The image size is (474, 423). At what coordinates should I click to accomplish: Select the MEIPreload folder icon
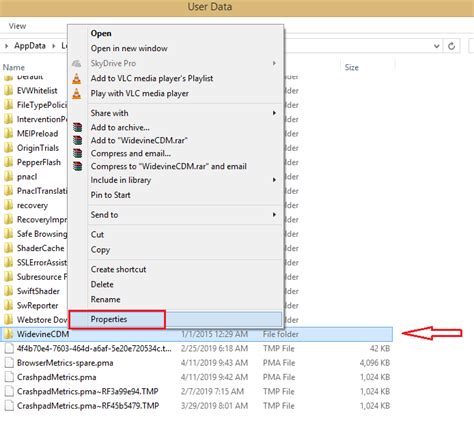click(8, 133)
